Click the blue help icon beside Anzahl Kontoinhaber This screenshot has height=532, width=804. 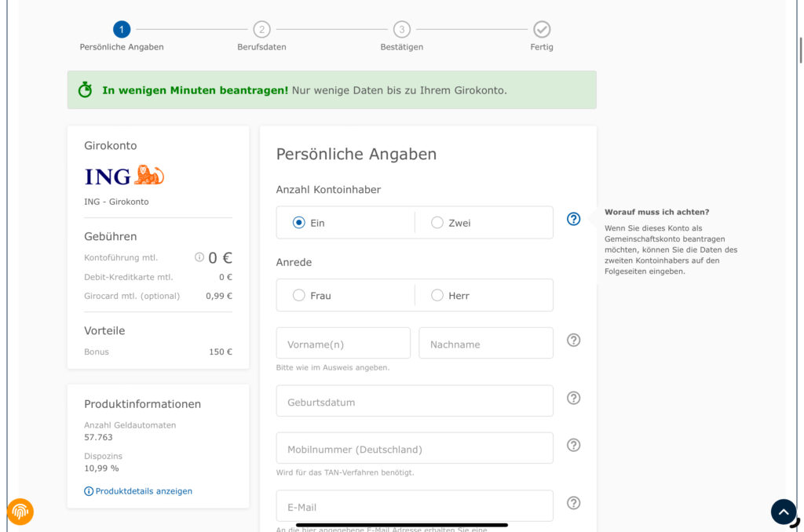(573, 219)
